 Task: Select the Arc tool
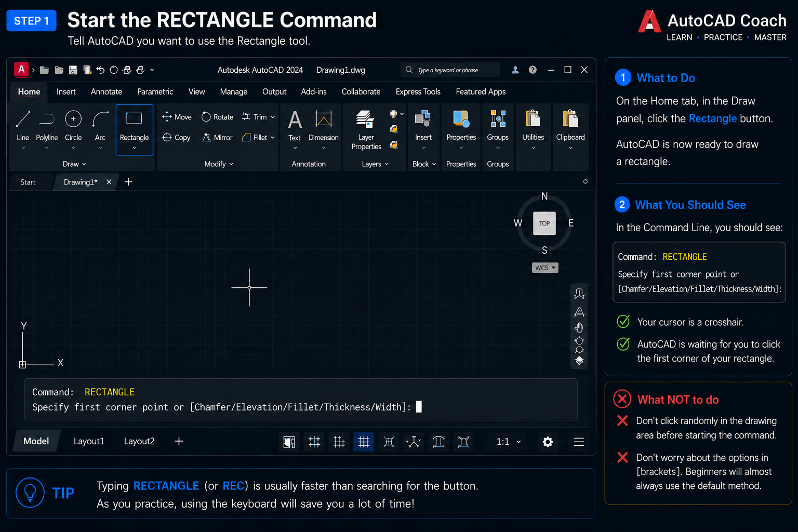100,126
